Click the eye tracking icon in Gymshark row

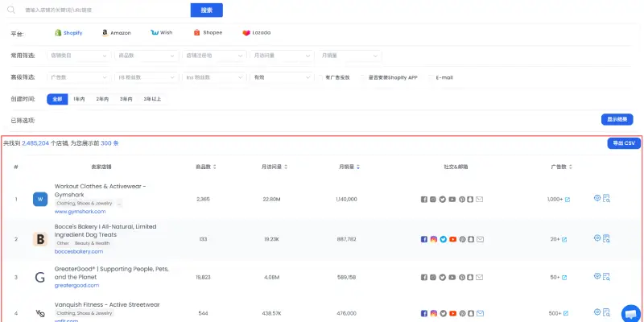click(597, 198)
